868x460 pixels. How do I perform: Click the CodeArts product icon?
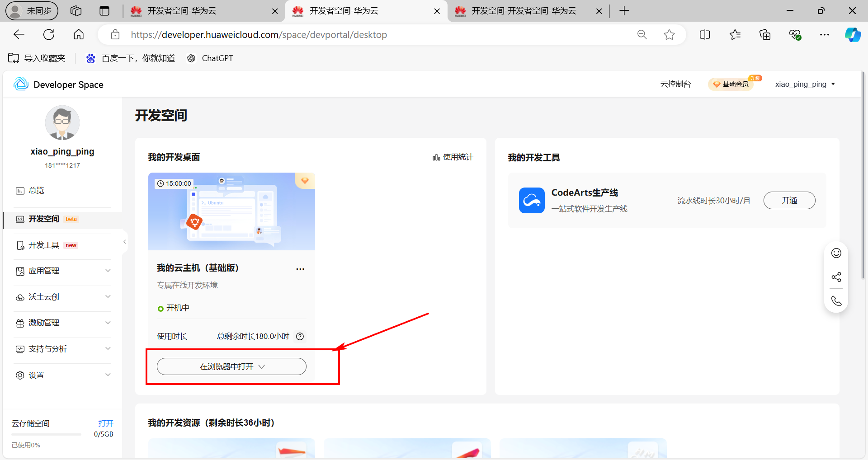coord(532,200)
